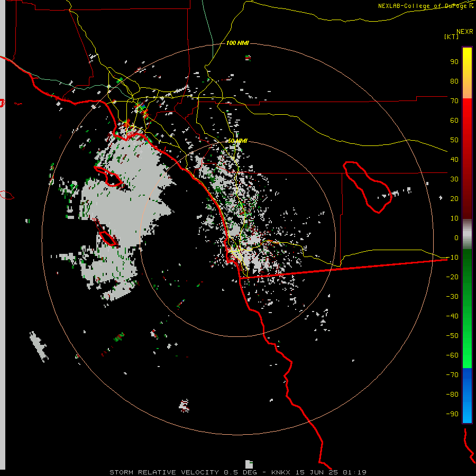Click the -30 value on the velocity scale
The height and width of the screenshot is (476, 476).
click(x=452, y=297)
